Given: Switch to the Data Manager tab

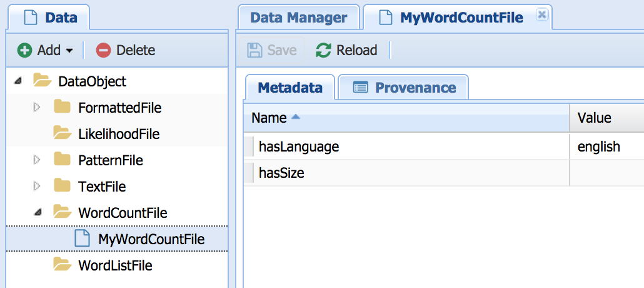Looking at the screenshot, I should 298,18.
